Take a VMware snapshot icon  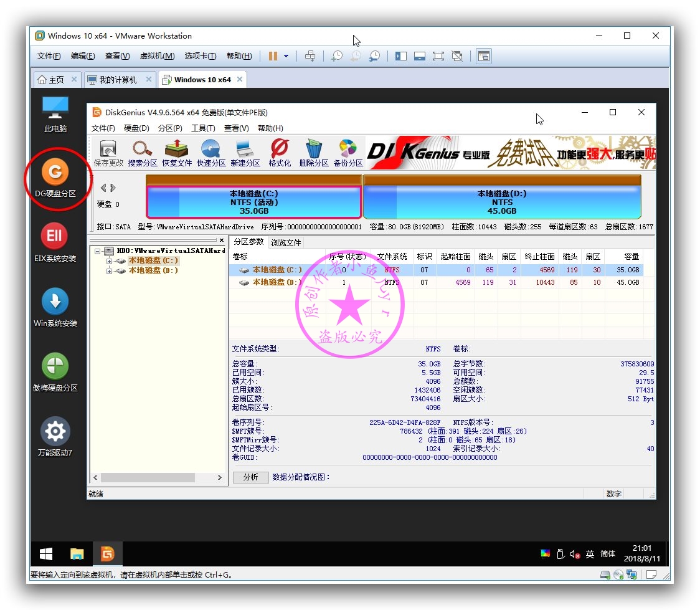click(336, 56)
